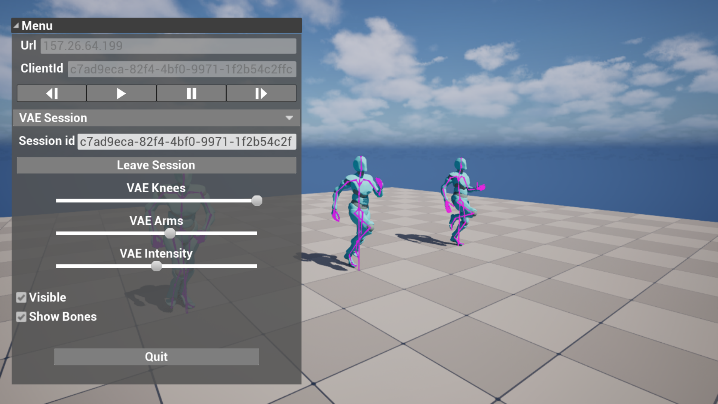The image size is (718, 404).
Task: Click the VAE Knees slider handle
Action: 257,200
